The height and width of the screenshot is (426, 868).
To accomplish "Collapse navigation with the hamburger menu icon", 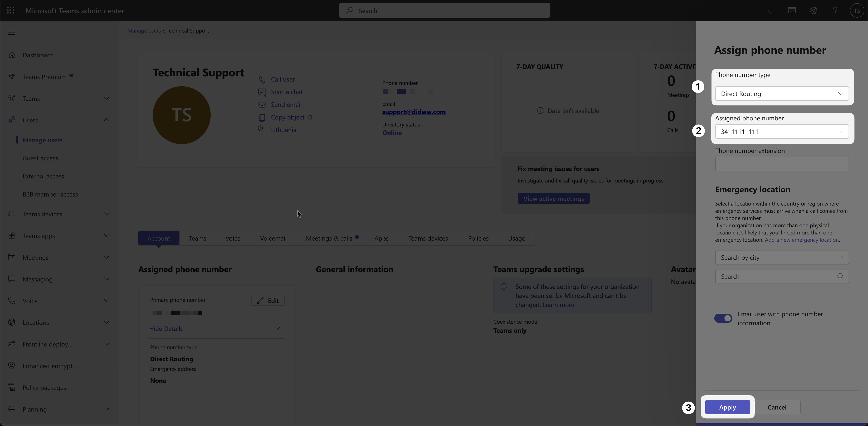I will pos(12,33).
